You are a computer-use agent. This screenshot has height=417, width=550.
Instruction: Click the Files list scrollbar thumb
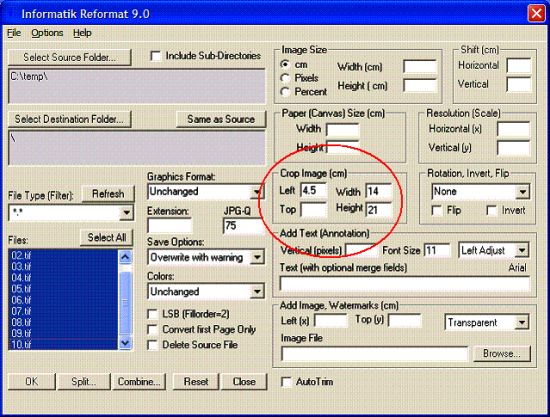coord(125,302)
